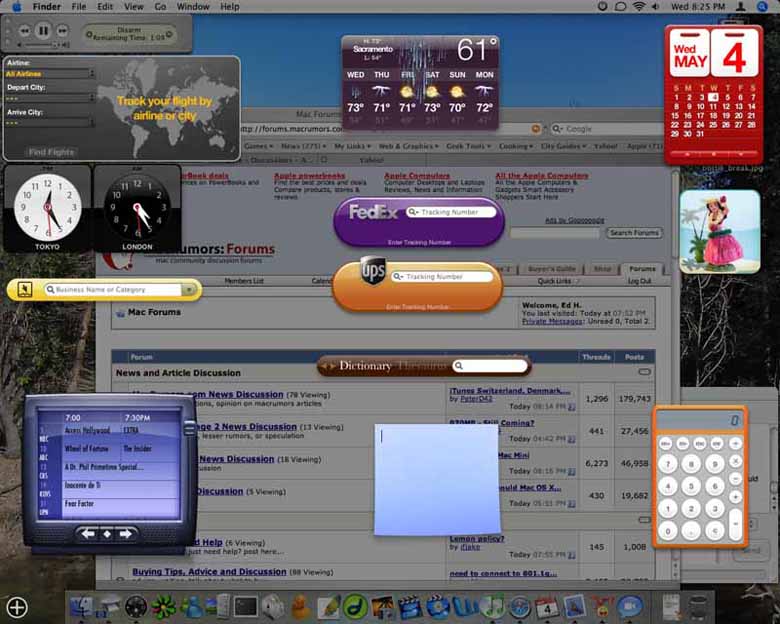Image resolution: width=780 pixels, height=624 pixels.
Task: Click the Dictionary widget back/forward arrows
Action: [x=328, y=366]
